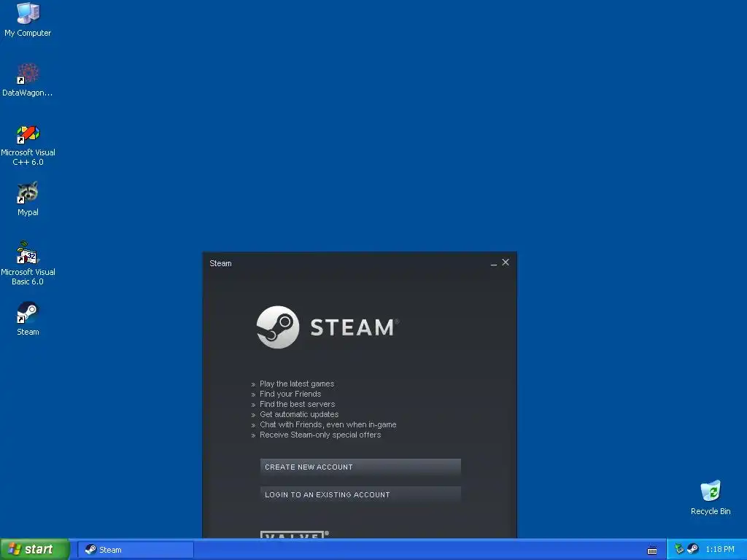Open the Windows Start menu
The height and width of the screenshot is (560, 747).
click(x=35, y=549)
